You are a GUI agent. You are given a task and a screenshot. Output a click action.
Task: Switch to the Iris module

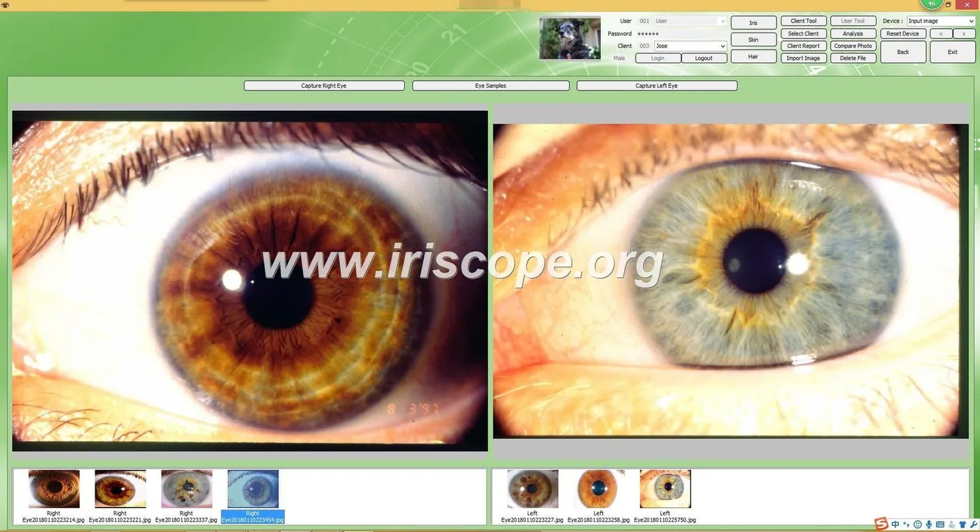[753, 23]
